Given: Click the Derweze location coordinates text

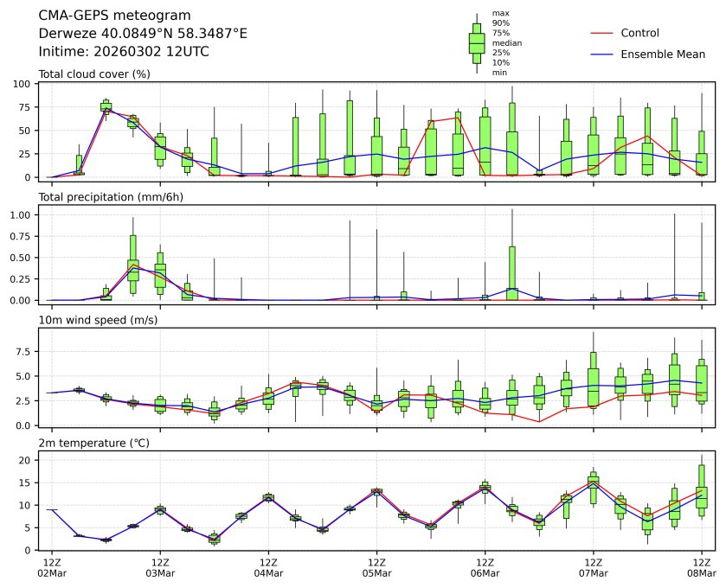Looking at the screenshot, I should [143, 33].
